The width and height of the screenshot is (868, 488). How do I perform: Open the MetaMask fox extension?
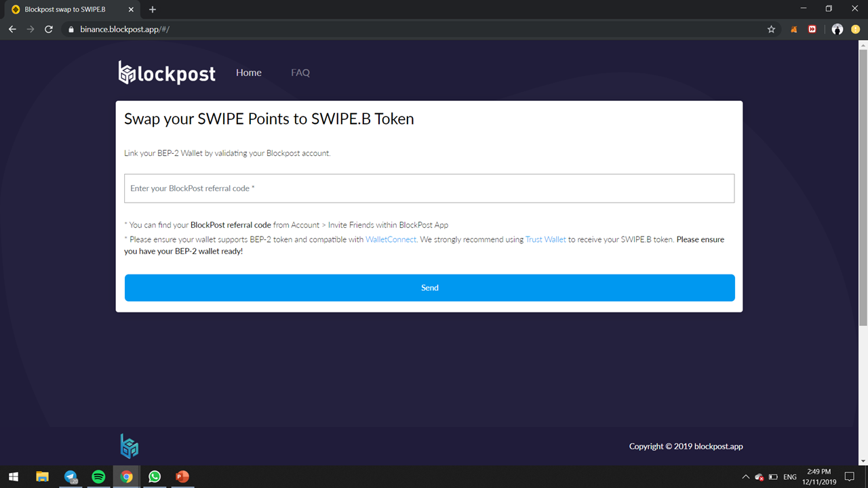click(794, 29)
